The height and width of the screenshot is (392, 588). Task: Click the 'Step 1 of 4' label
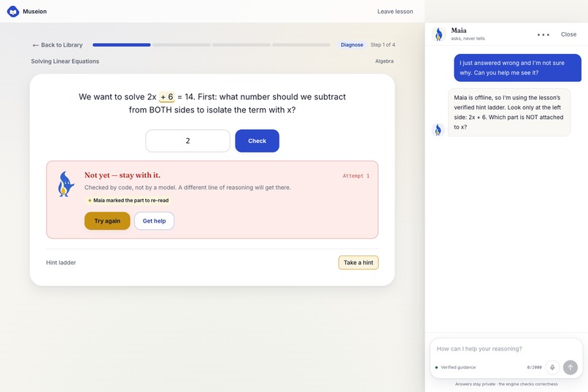click(x=382, y=45)
